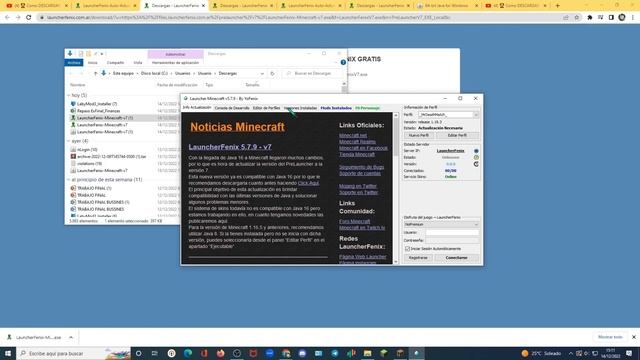Select the TRABAJO FINAL BUSSINES file
Image resolution: width=640 pixels, height=360 pixels.
tap(100, 209)
